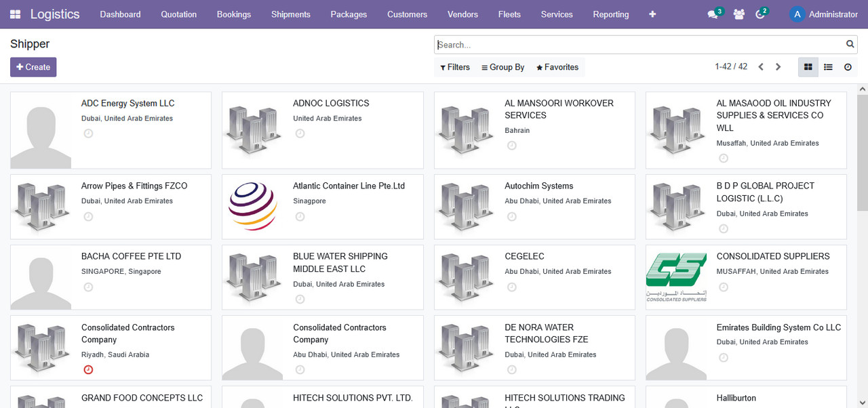868x408 pixels.
Task: Click the Create button
Action: pos(33,67)
